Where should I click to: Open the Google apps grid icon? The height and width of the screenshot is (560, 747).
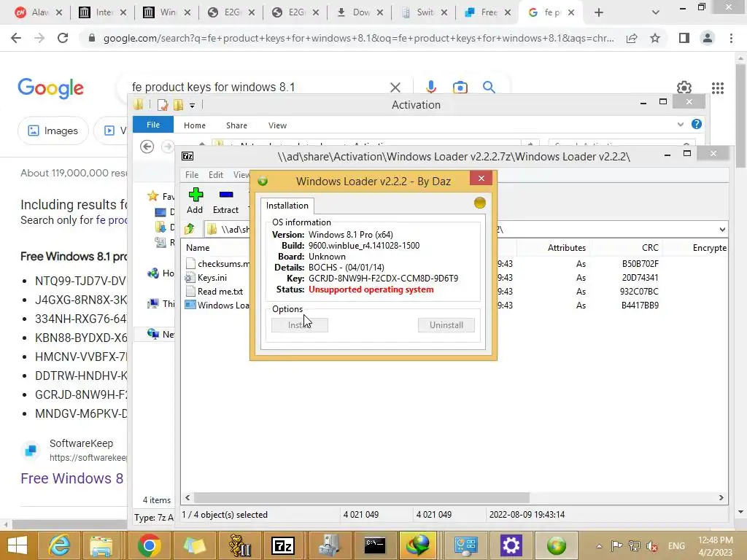718,87
